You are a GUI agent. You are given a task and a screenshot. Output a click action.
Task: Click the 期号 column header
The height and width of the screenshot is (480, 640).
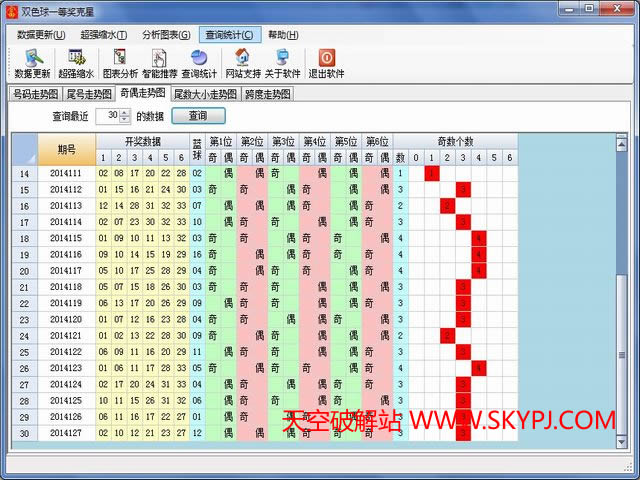(x=66, y=149)
